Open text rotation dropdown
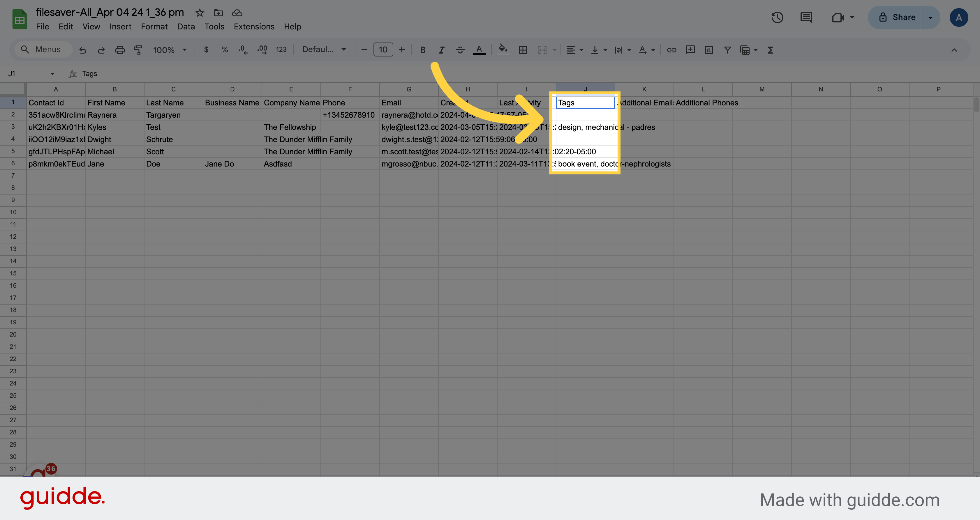Image resolution: width=980 pixels, height=520 pixels. (x=647, y=50)
